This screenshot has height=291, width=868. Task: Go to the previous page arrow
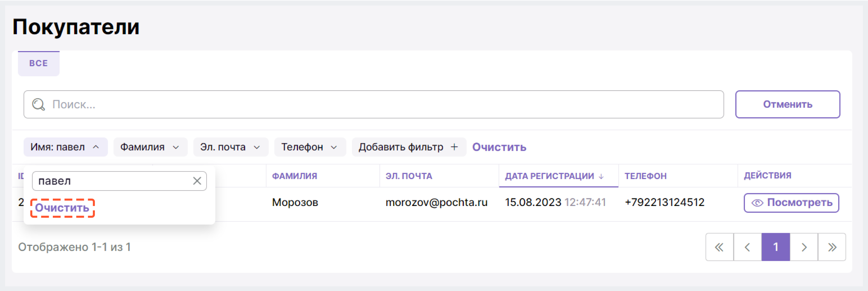point(747,247)
